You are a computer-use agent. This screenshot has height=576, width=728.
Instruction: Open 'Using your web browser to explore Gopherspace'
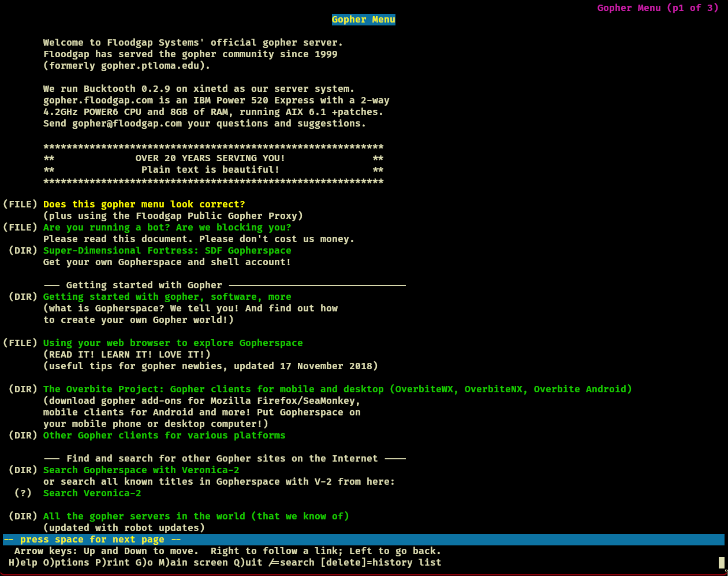pos(173,343)
